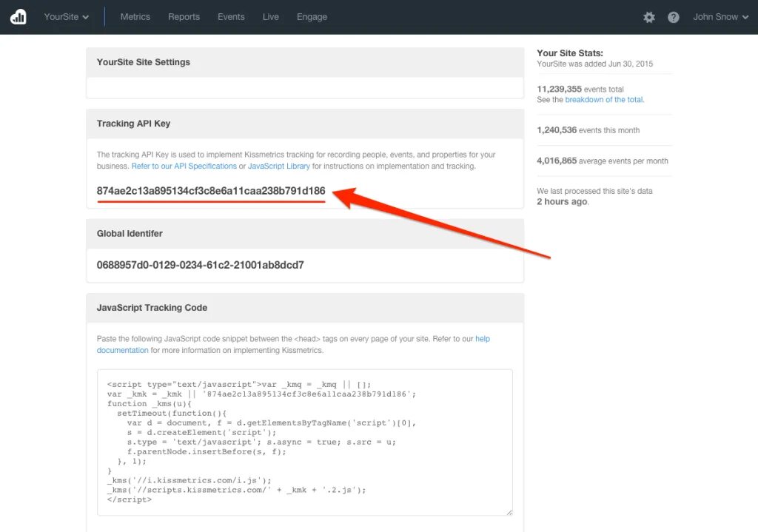Open the Reports menu item
Screen dimensions: 758x532
184,17
